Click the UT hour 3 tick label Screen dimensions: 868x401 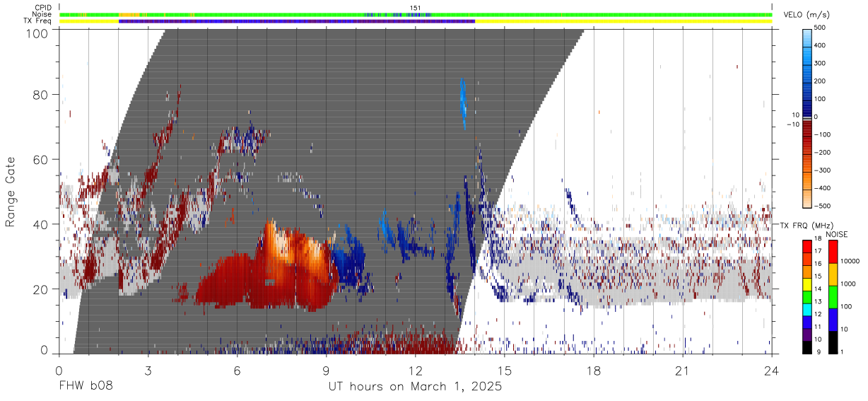148,371
